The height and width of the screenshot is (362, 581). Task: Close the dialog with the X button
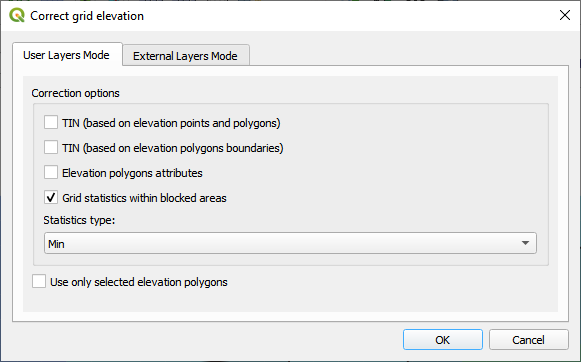coord(565,15)
